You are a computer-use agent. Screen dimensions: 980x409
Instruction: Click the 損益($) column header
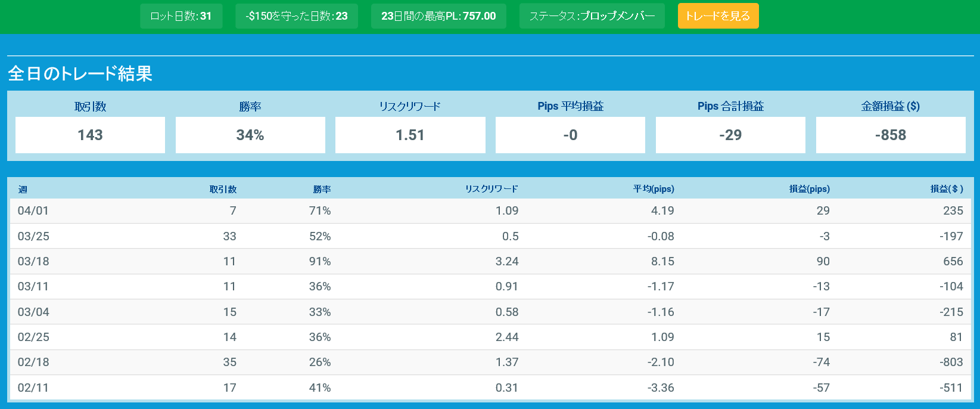point(947,189)
